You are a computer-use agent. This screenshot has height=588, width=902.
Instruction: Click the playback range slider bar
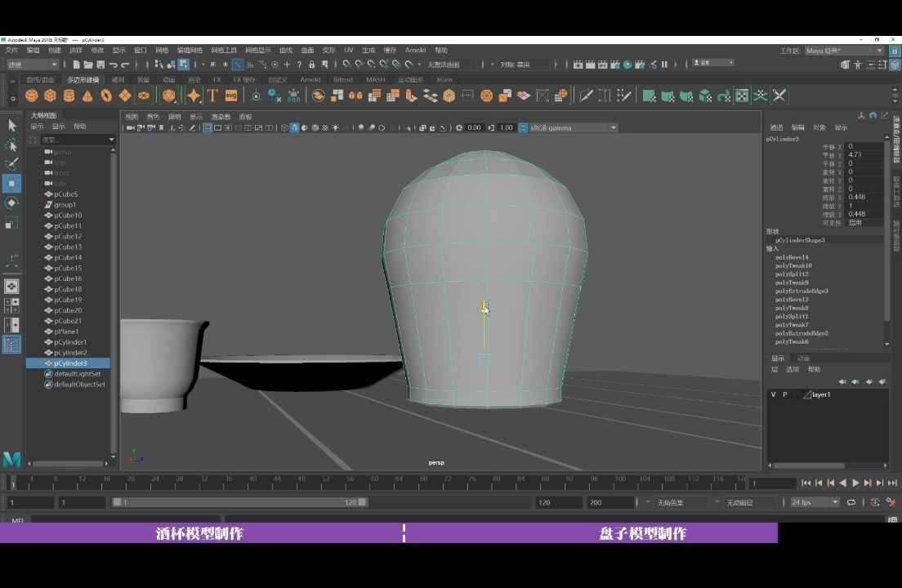pyautogui.click(x=239, y=502)
